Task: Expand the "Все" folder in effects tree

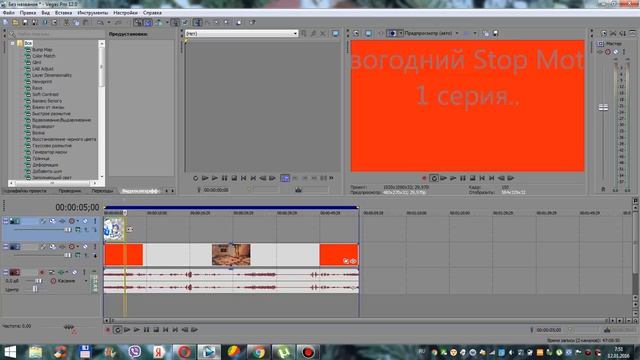Action: pyautogui.click(x=13, y=43)
